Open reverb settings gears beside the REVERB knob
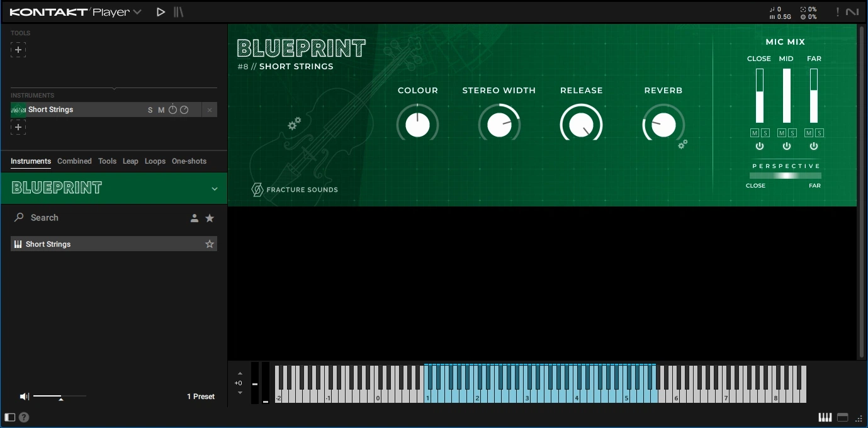The image size is (868, 428). (x=683, y=144)
